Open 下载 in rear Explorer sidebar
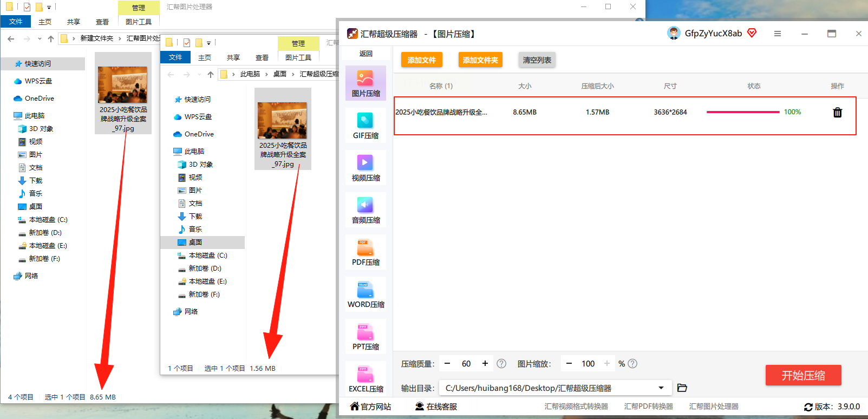This screenshot has width=868, height=419. (x=30, y=181)
